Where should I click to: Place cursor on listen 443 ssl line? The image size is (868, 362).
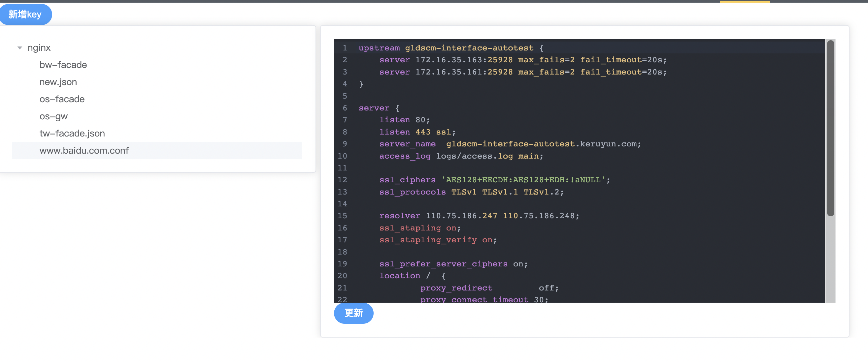coord(417,132)
